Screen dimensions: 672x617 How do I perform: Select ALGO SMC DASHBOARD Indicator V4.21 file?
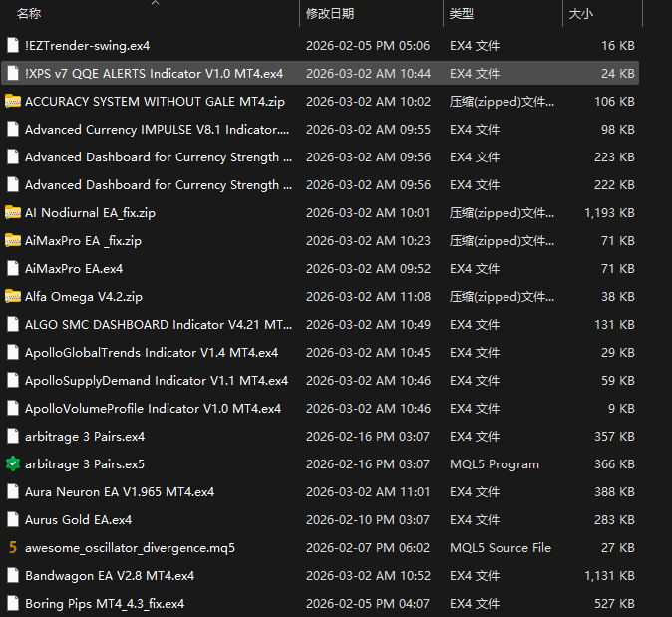[x=158, y=324]
